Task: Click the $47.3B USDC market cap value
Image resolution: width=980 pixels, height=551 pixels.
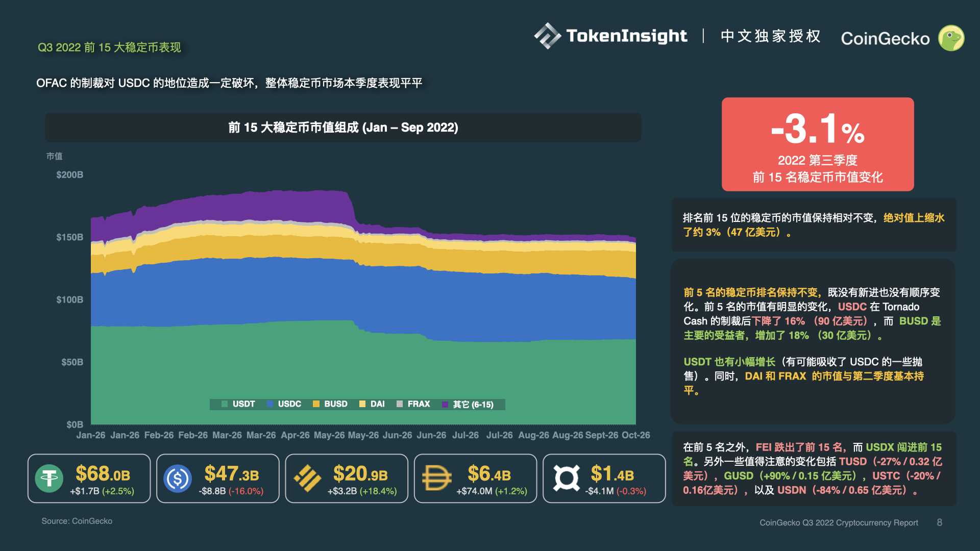Action: pos(231,474)
